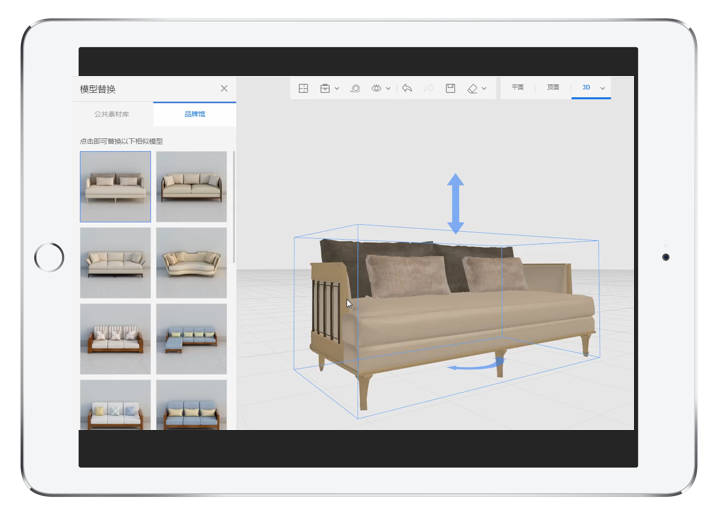This screenshot has width=720, height=516.
Task: Expand the 3D view mode chevron
Action: coord(603,88)
